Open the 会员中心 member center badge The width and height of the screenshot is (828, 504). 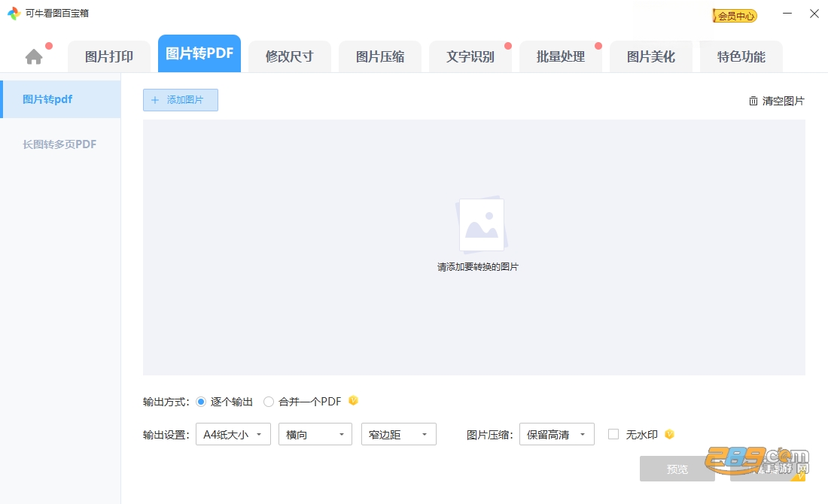tap(735, 16)
